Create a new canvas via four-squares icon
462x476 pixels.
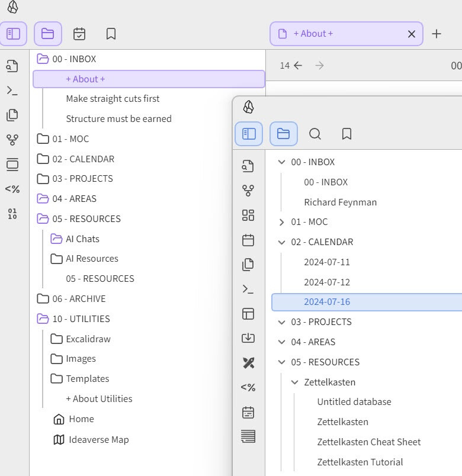(248, 216)
